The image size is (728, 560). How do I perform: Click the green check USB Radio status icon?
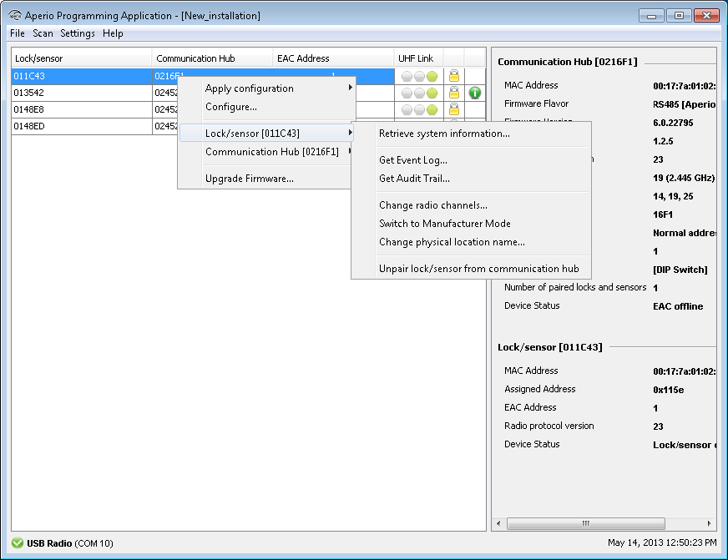18,542
